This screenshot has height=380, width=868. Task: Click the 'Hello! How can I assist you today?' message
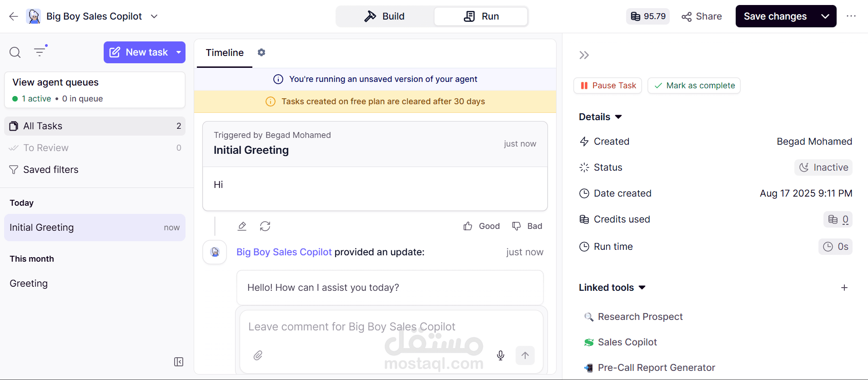click(390, 288)
